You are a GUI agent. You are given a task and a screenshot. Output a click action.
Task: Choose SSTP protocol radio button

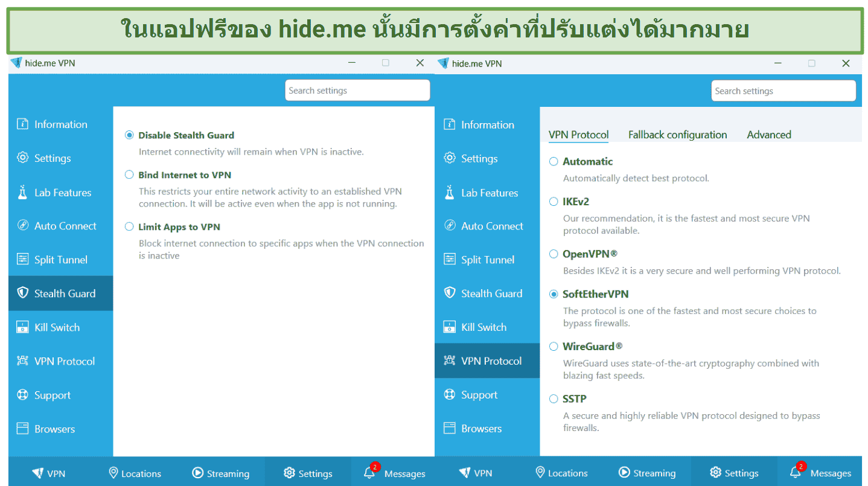(x=554, y=399)
